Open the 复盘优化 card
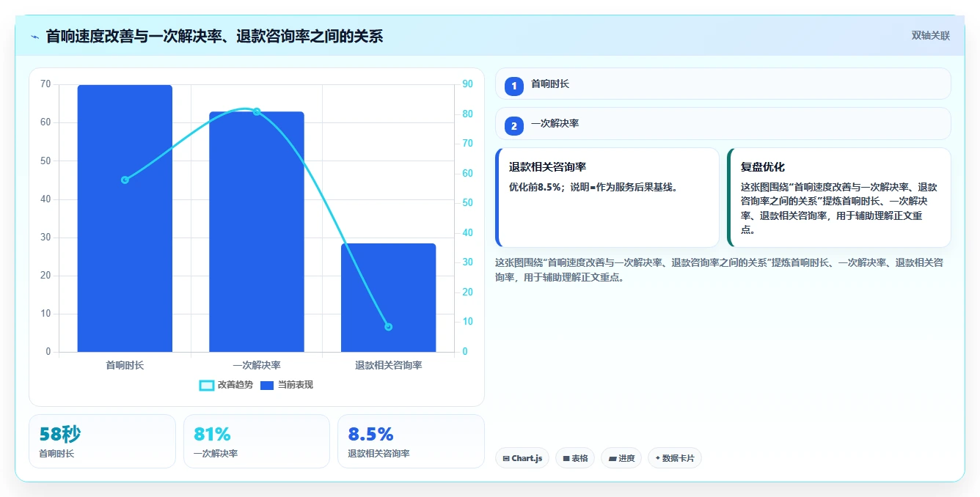Viewport: 980px width, 497px height. point(839,198)
